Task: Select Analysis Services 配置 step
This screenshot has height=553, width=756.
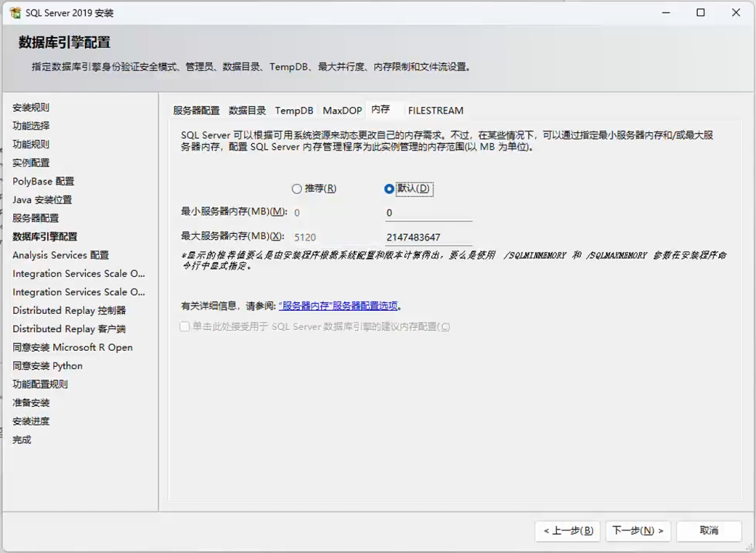Action: [61, 255]
